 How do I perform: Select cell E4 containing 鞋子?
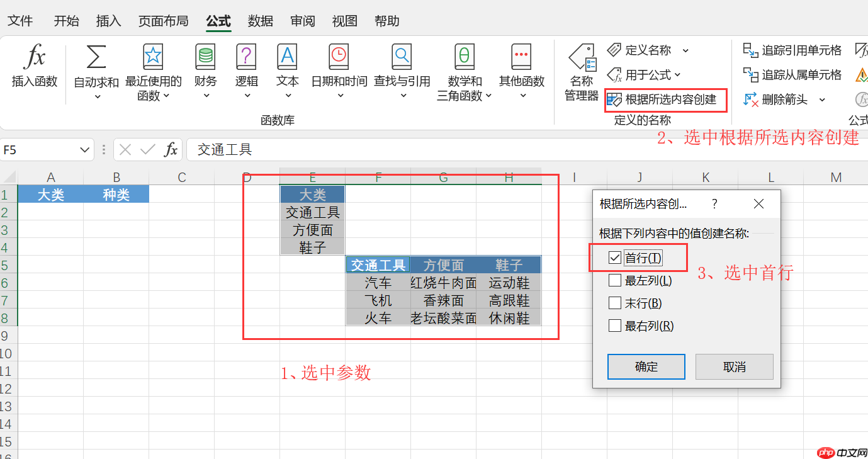pyautogui.click(x=313, y=247)
